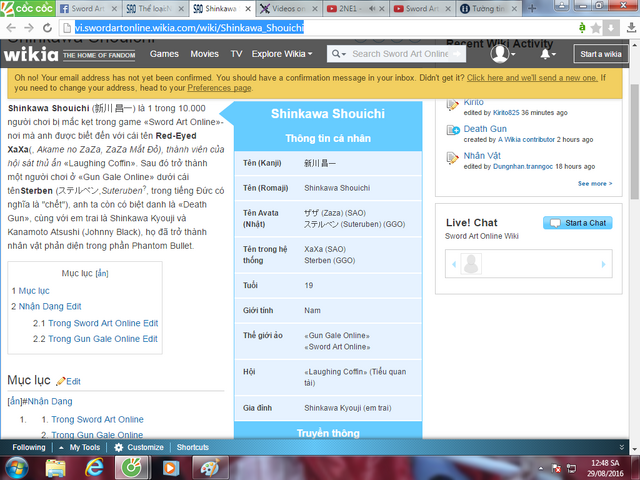The height and width of the screenshot is (480, 640).
Task: Click the download status arrow in address bar
Action: tap(611, 28)
